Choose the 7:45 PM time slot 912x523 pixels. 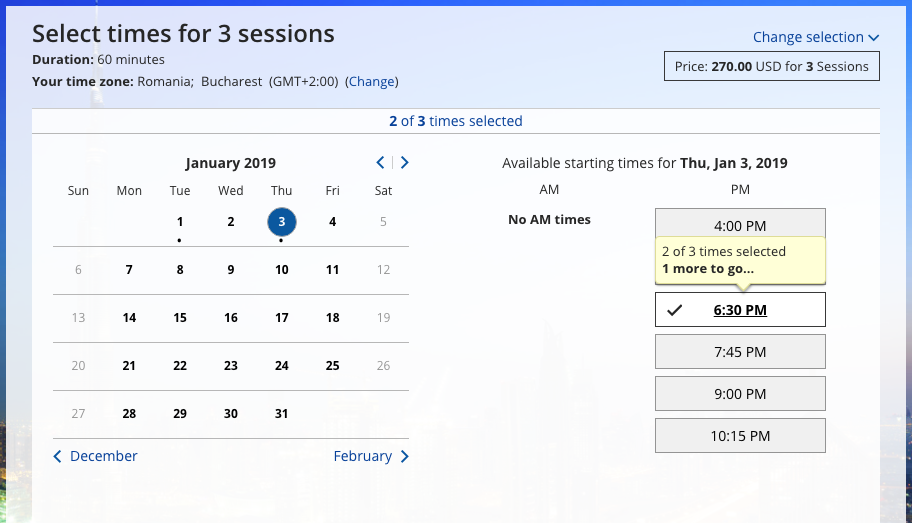(740, 352)
